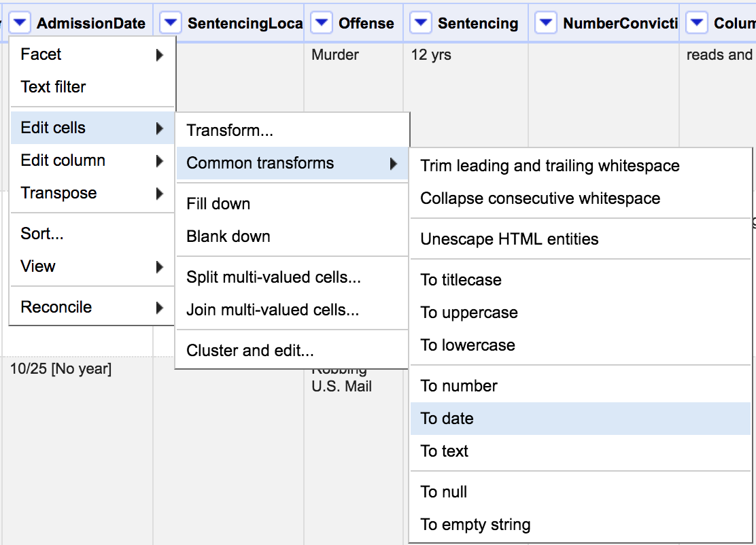The width and height of the screenshot is (756, 545).
Task: Open the SentencingLocation column dropdown arrow
Action: click(x=171, y=24)
